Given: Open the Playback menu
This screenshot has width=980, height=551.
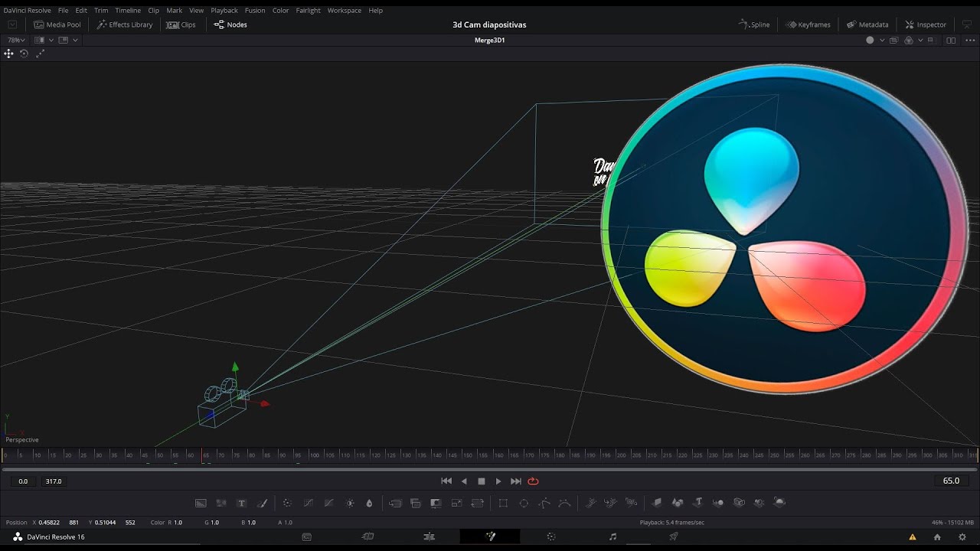Looking at the screenshot, I should coord(224,11).
